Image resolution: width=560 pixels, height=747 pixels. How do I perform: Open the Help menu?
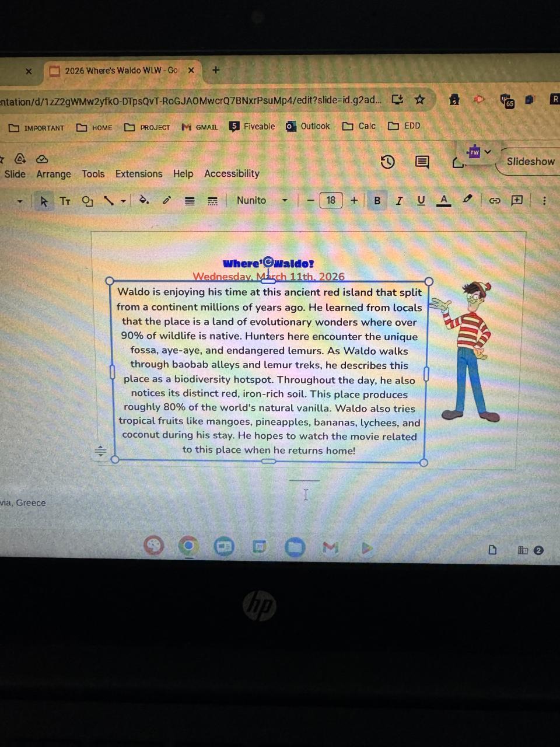tap(183, 174)
